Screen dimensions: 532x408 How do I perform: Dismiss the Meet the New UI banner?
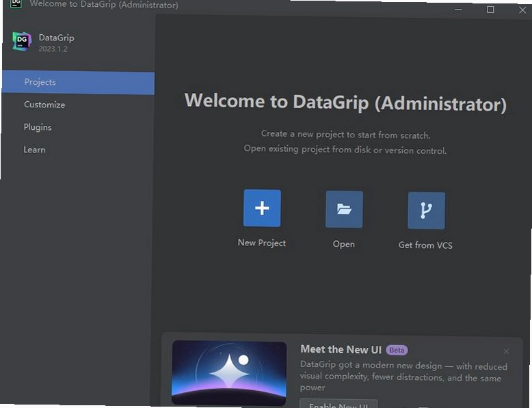point(506,351)
